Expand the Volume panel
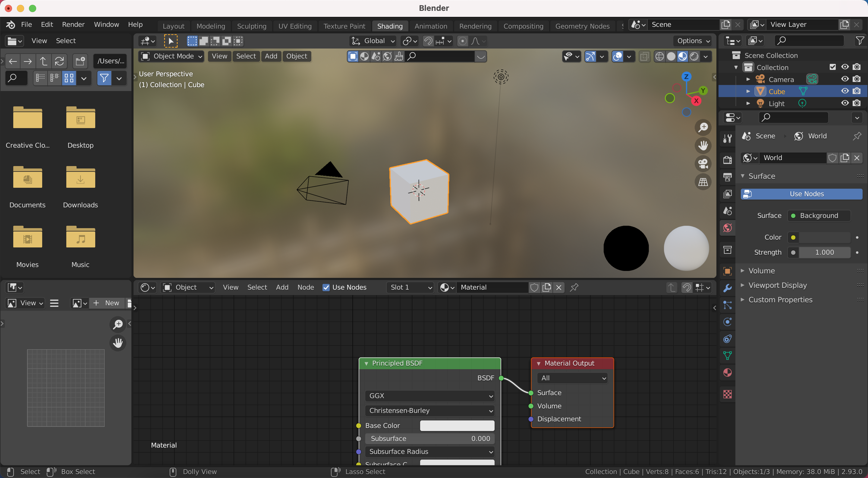Screen dimensions: 868x478 click(x=762, y=271)
